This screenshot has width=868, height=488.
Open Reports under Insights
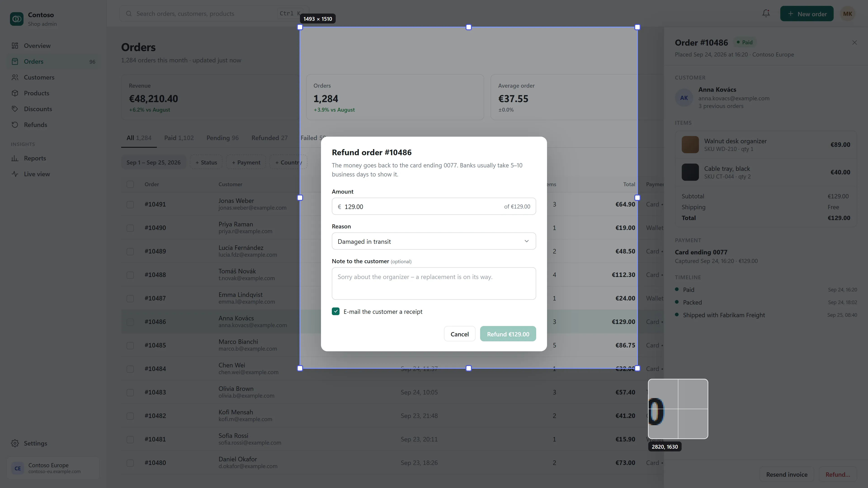pyautogui.click(x=53, y=158)
